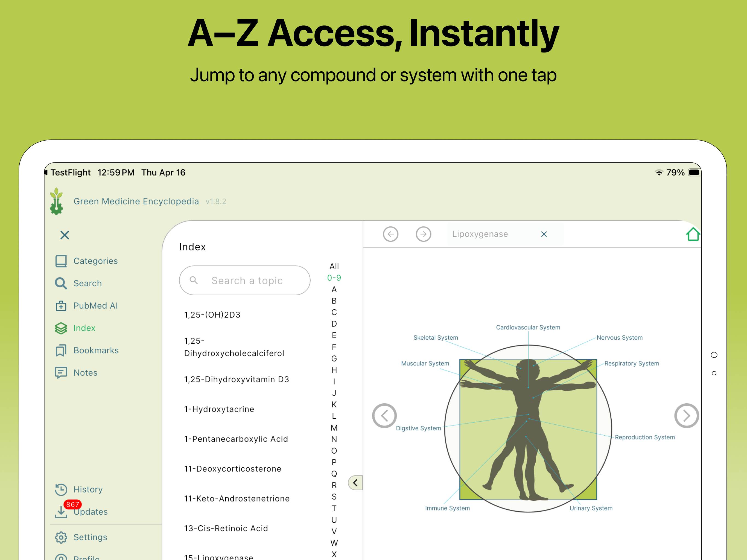Open the PubMed AI menu item
The width and height of the screenshot is (747, 560).
(x=96, y=306)
